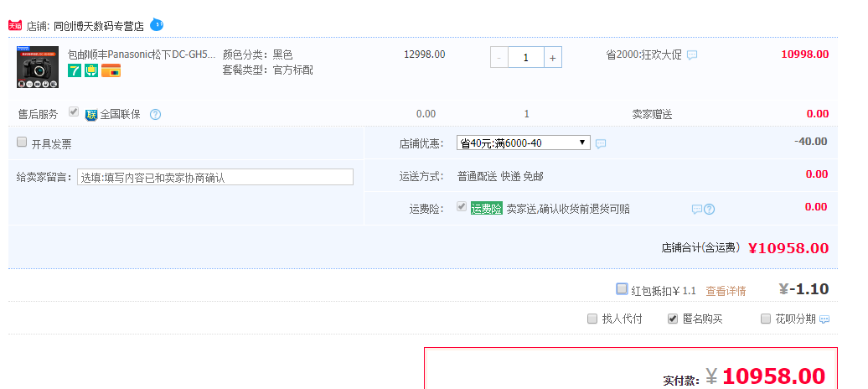Click the red Tmall logo icon
Screen dimensions: 868x389
pyautogui.click(x=15, y=25)
